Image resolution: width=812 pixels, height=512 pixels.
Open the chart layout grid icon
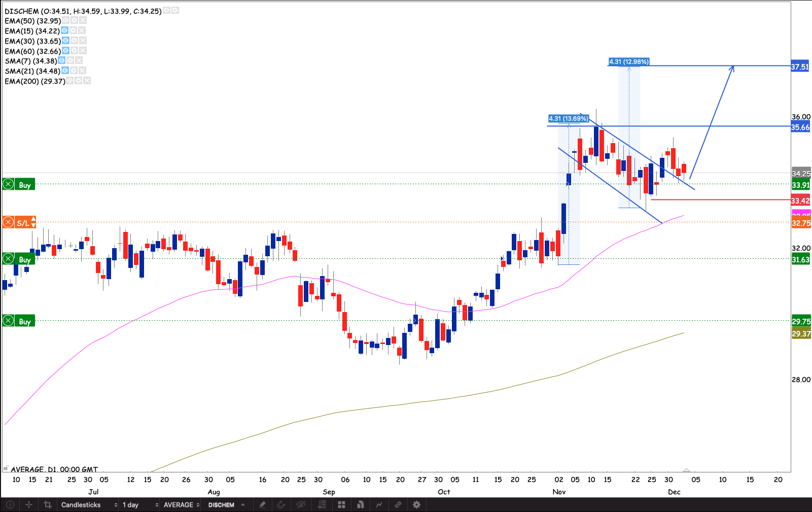point(341,505)
